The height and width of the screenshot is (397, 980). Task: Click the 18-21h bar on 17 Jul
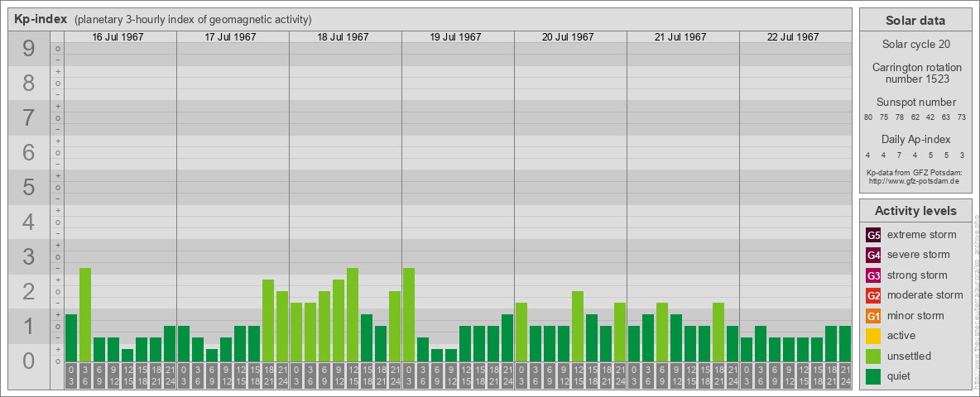coord(268,321)
